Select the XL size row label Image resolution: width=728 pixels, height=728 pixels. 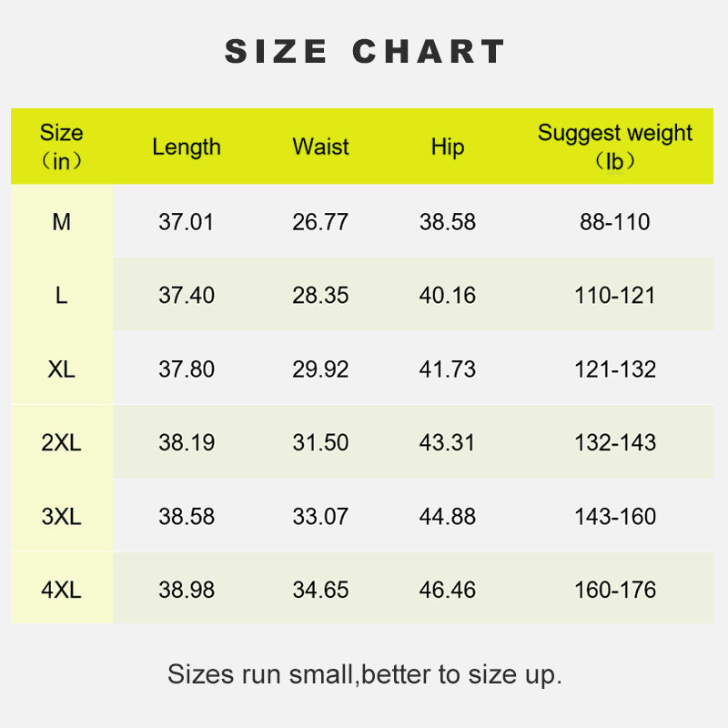(x=61, y=369)
